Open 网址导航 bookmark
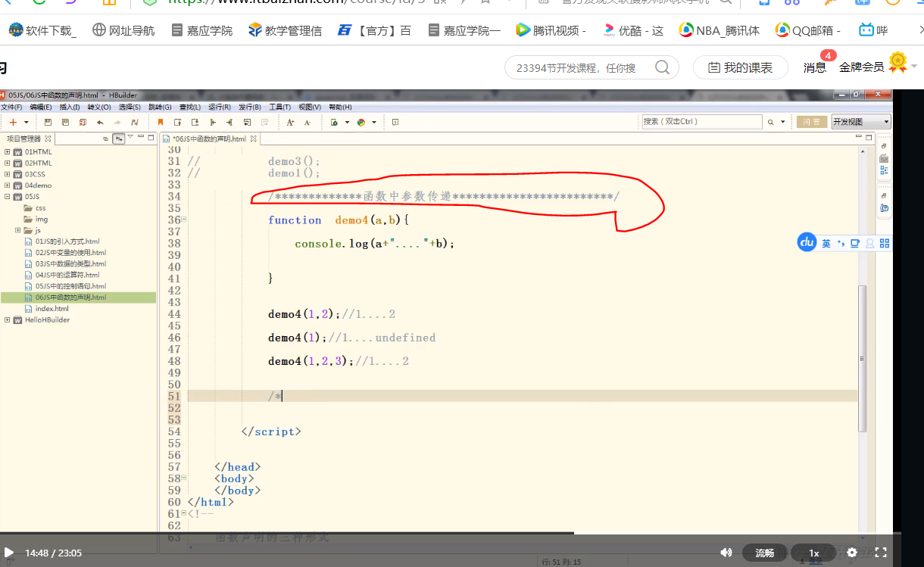 click(123, 30)
